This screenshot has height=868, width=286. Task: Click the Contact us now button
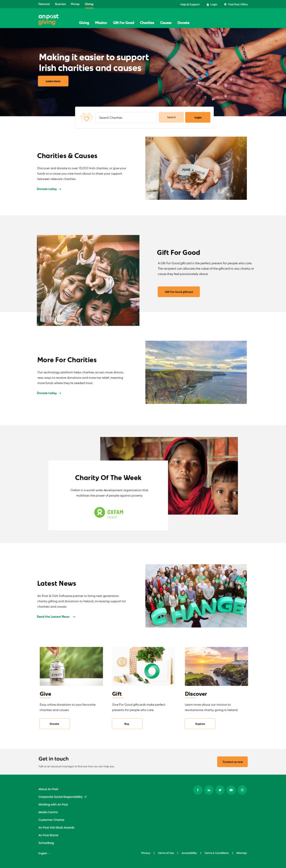coord(232,762)
